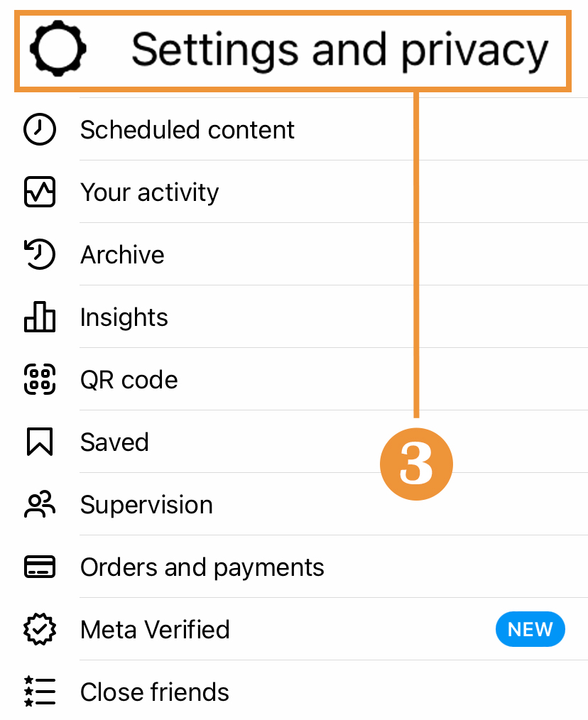
Task: Click the Insights bar chart icon
Action: [40, 317]
